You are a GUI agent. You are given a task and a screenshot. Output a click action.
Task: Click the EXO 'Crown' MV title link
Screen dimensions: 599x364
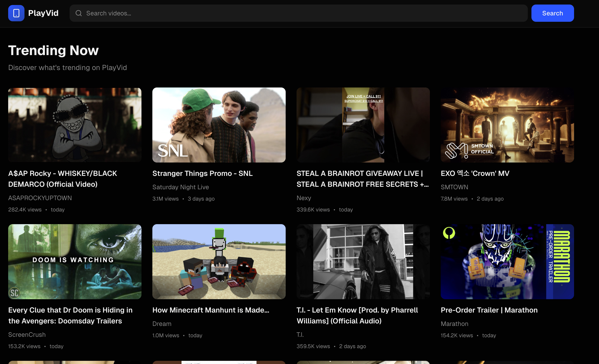(x=475, y=173)
